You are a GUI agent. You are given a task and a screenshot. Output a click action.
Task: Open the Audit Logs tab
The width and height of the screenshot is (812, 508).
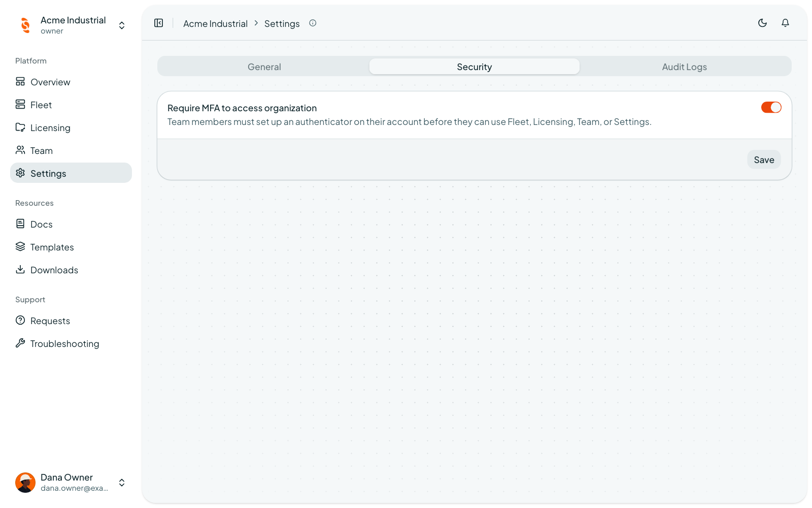tap(685, 67)
